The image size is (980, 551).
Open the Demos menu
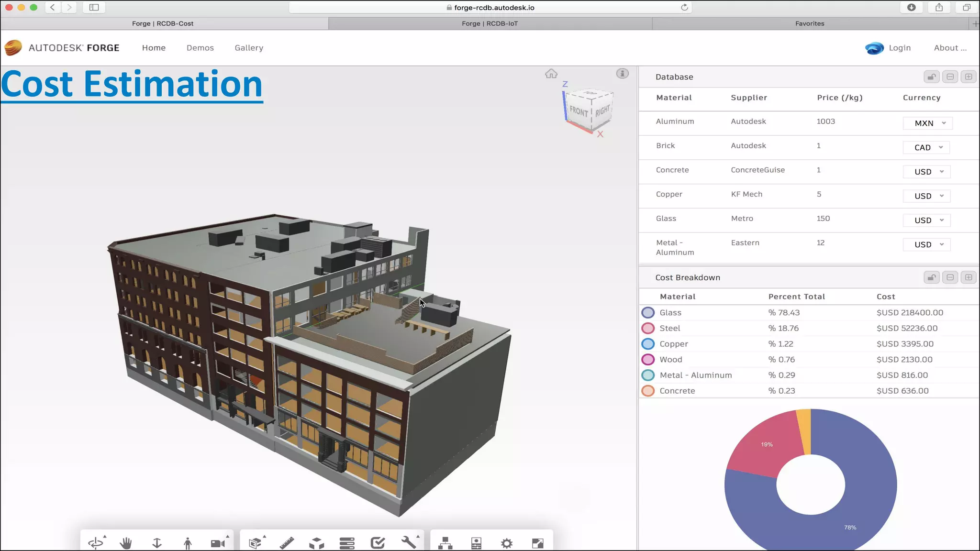point(200,48)
